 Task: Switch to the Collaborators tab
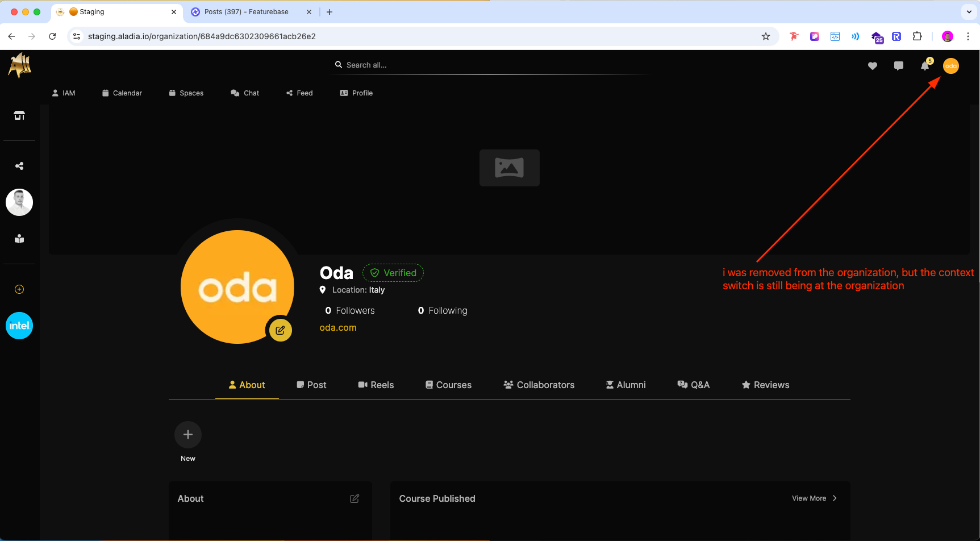(539, 385)
